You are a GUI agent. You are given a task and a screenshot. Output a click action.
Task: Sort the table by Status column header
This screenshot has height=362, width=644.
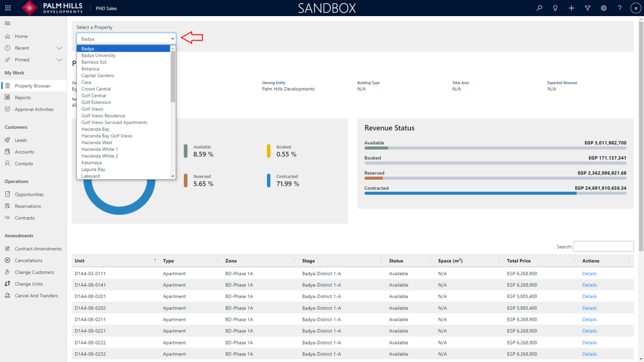click(410, 261)
